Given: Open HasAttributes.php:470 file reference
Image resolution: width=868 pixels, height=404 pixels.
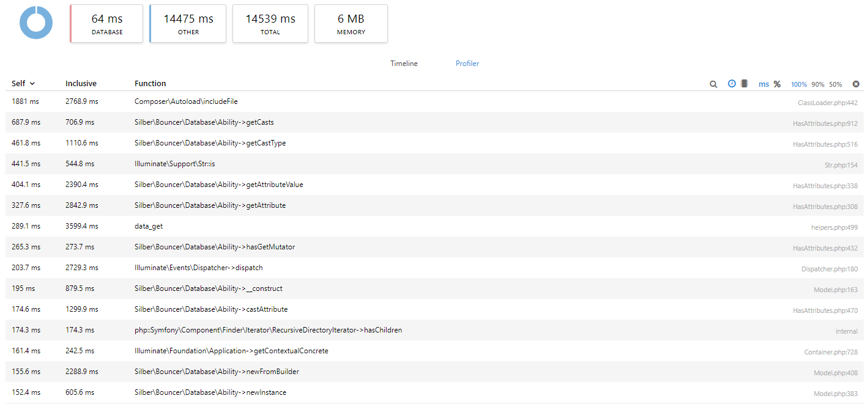Looking at the screenshot, I should [x=825, y=310].
